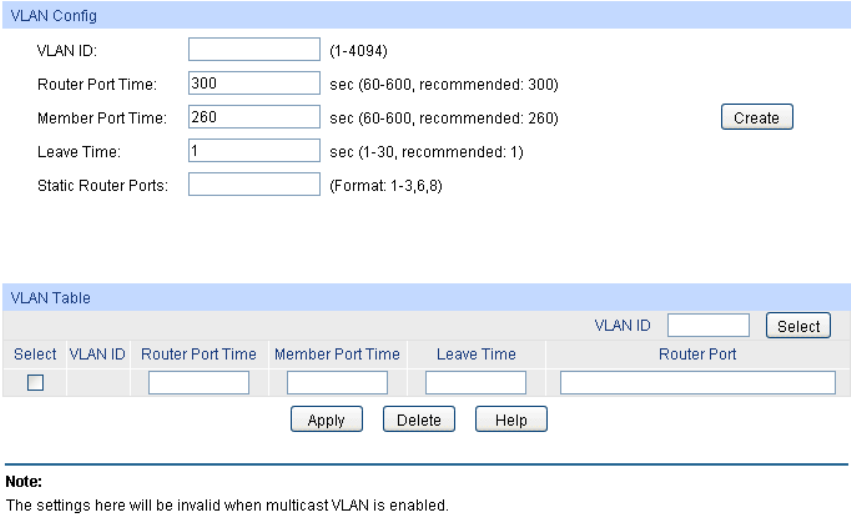
Task: Click the Member Port Time: label in VLAN Config
Action: coord(102,118)
